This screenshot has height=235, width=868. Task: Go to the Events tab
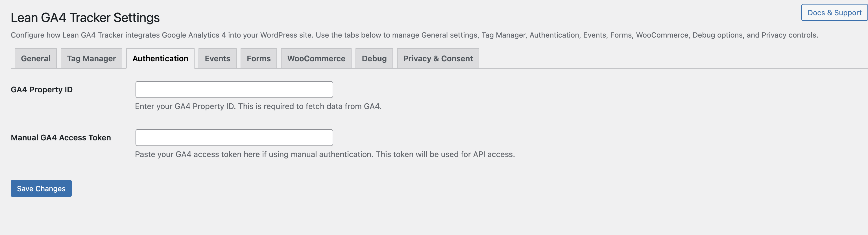pos(217,59)
